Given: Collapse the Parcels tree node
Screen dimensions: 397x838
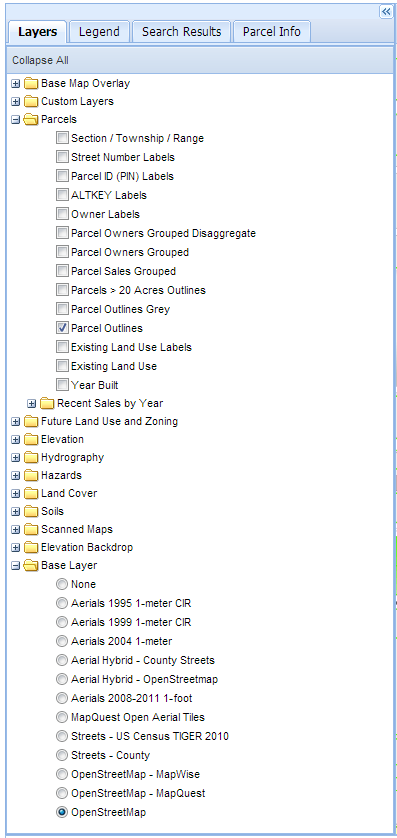Looking at the screenshot, I should (x=15, y=120).
